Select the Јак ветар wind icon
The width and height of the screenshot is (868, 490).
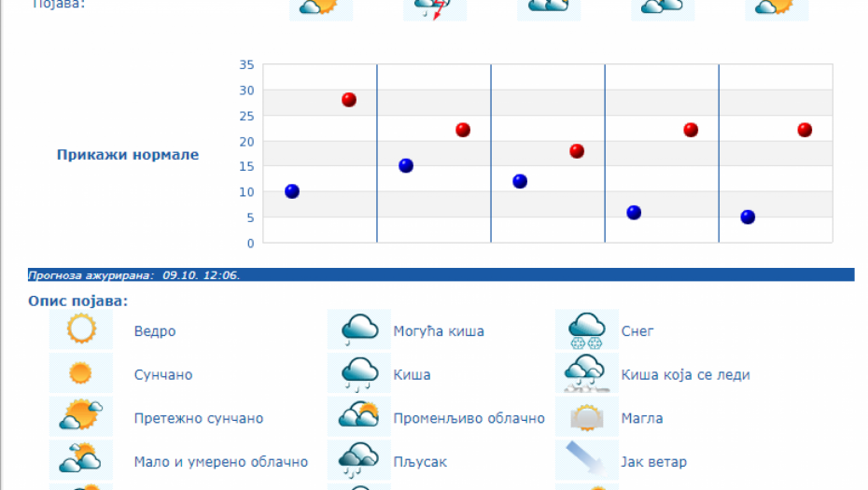587,460
